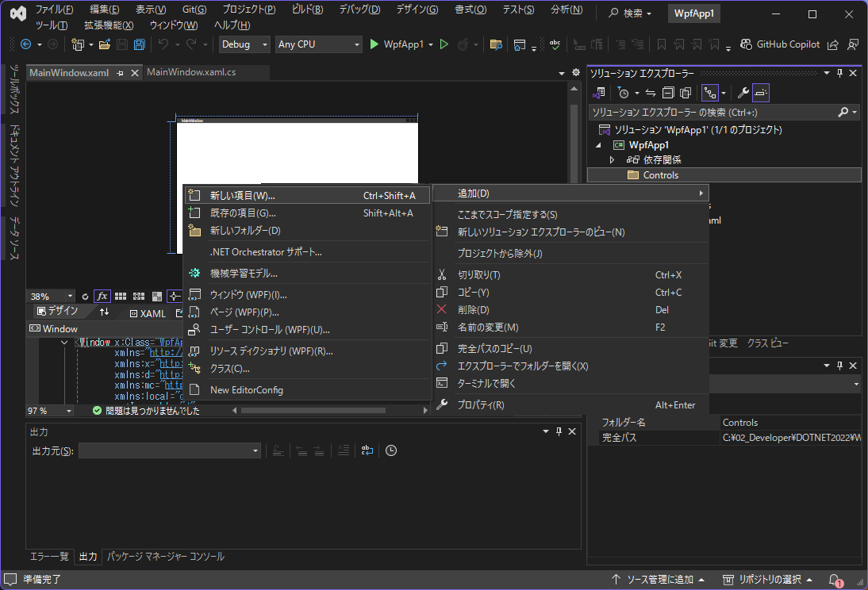The height and width of the screenshot is (590, 868).
Task: Open the Debug configuration dropdown
Action: tap(244, 44)
